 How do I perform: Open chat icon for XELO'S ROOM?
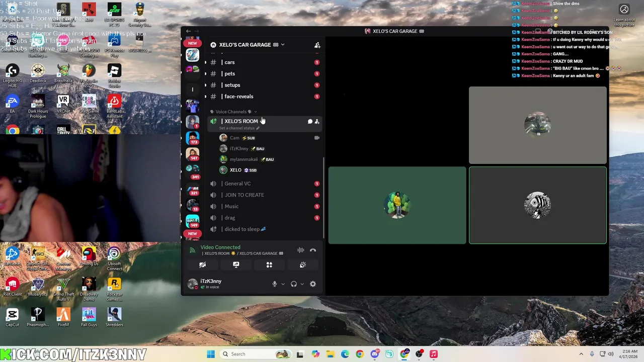[x=309, y=122]
